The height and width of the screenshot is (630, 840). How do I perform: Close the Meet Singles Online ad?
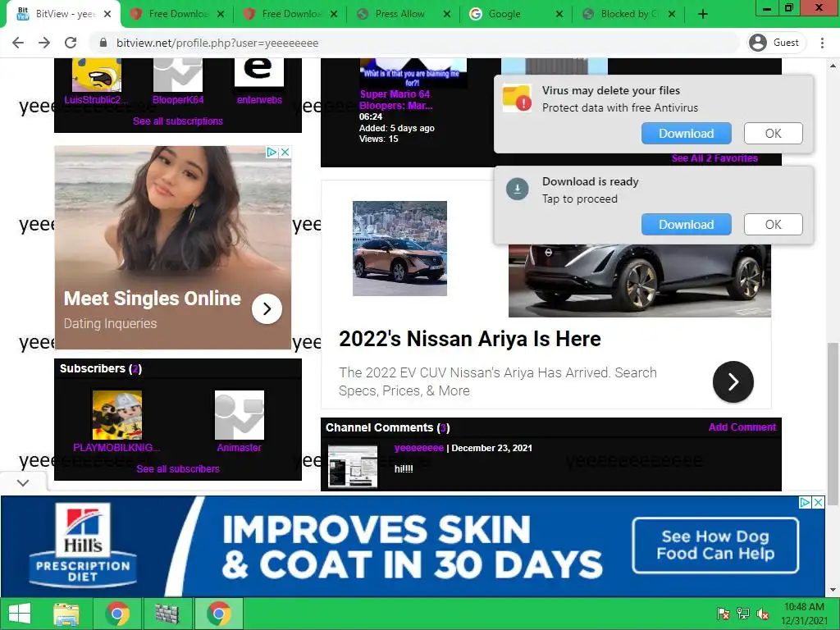285,152
